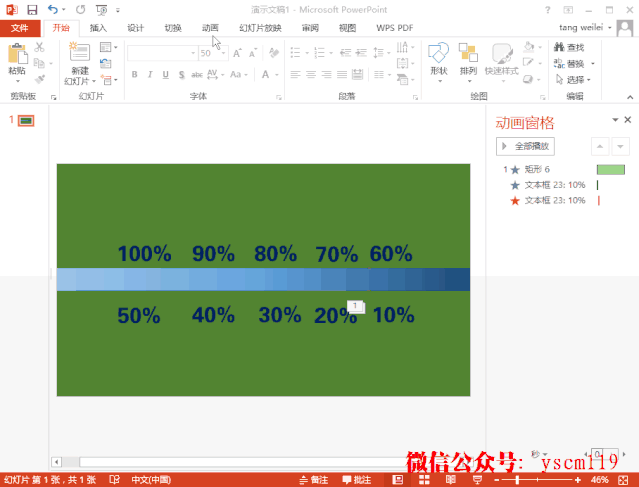The width and height of the screenshot is (639, 487).
Task: Switch to Reading view icon
Action: [x=451, y=480]
